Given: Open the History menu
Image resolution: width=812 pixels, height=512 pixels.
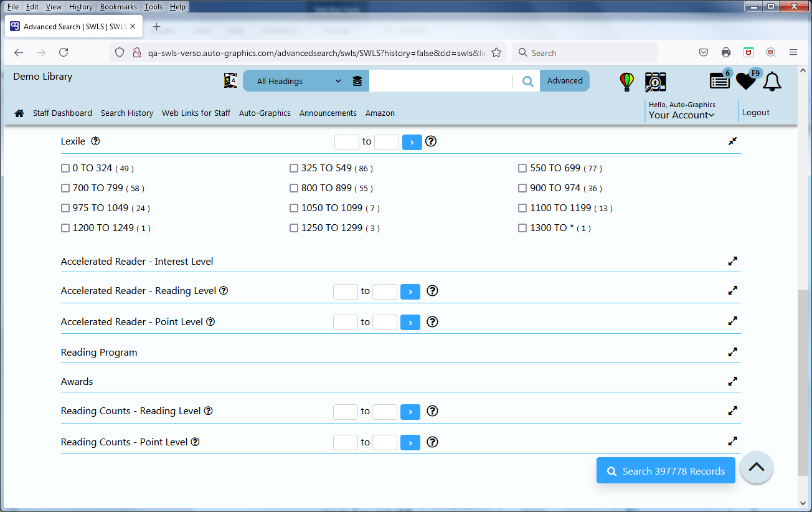Looking at the screenshot, I should point(80,7).
